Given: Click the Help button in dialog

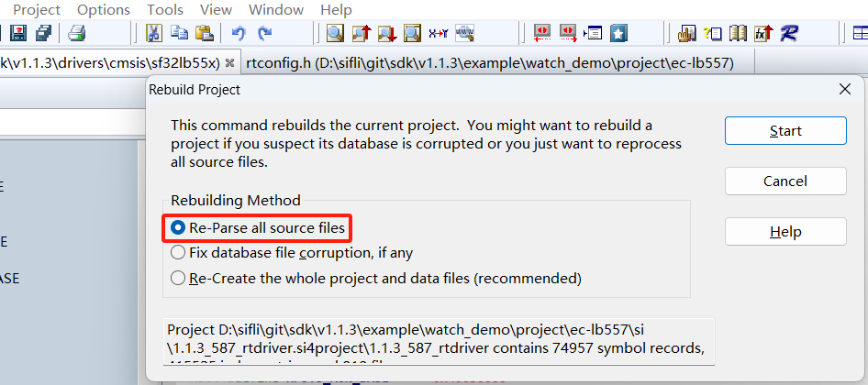Looking at the screenshot, I should pyautogui.click(x=785, y=231).
